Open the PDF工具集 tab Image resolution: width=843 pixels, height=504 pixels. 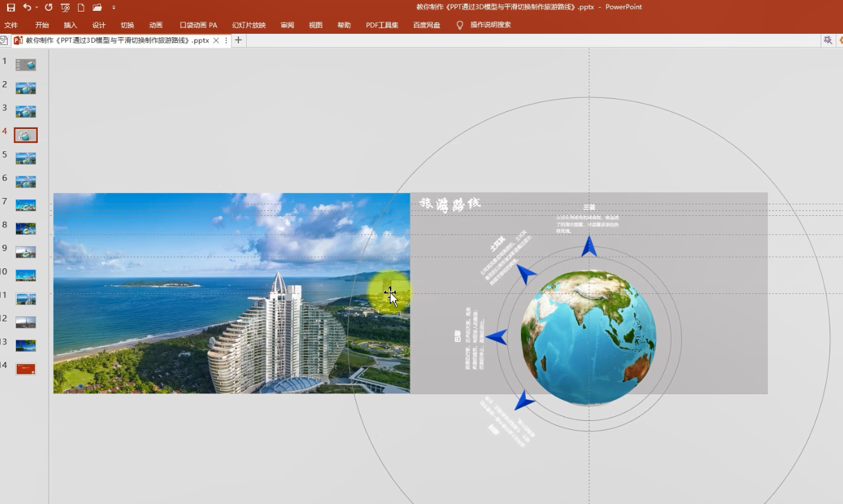(382, 25)
